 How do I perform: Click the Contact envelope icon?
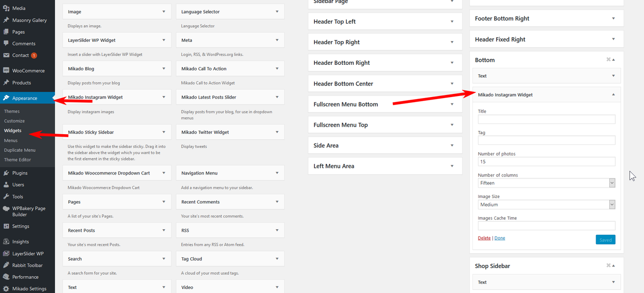pos(6,55)
